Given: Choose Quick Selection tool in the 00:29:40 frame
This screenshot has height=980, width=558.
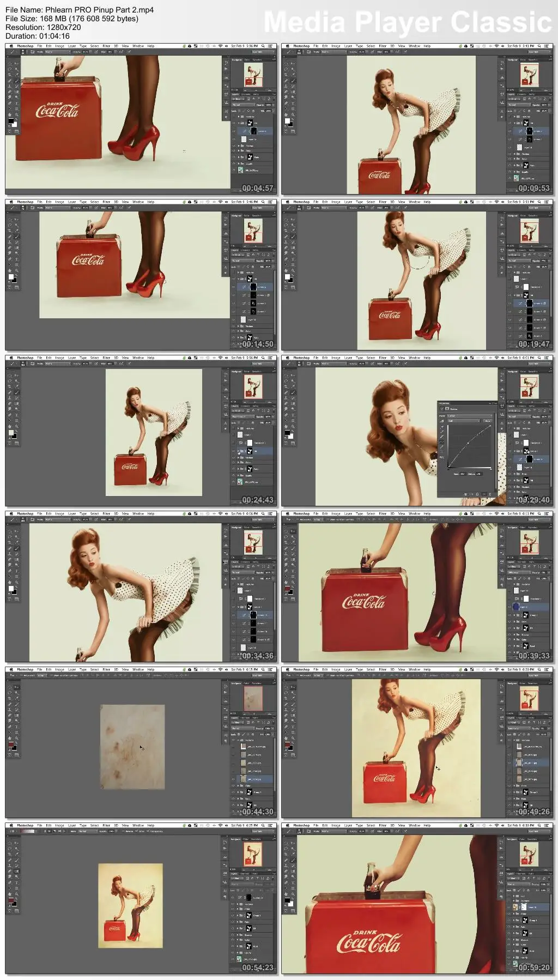Looking at the screenshot, I should [293, 380].
